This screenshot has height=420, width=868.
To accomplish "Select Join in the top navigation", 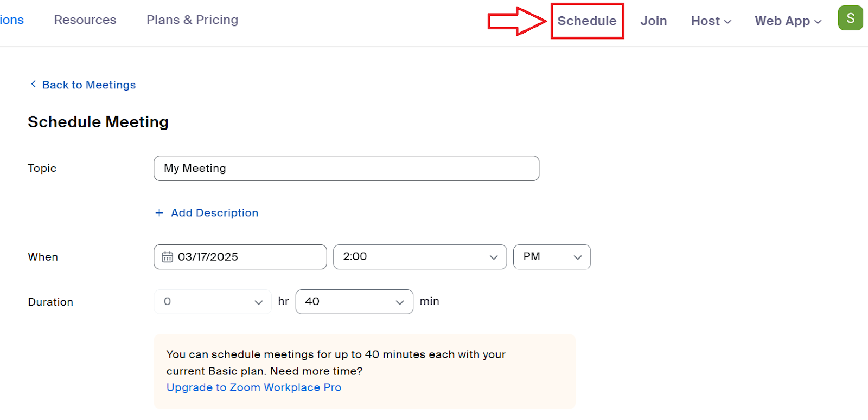I will point(653,21).
